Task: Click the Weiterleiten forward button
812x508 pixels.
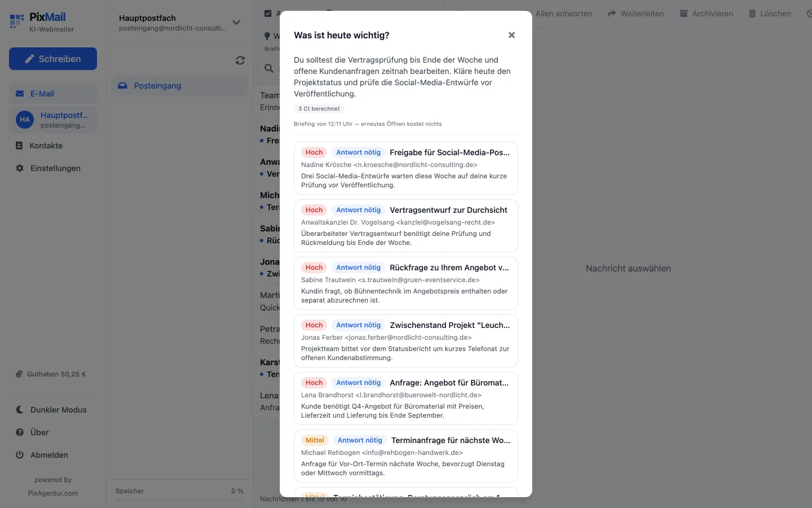Action: point(636,14)
